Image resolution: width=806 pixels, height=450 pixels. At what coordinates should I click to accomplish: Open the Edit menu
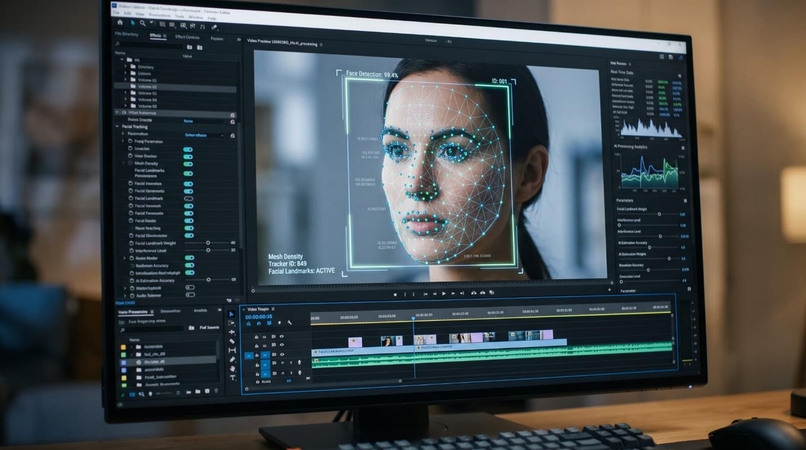pyautogui.click(x=127, y=13)
